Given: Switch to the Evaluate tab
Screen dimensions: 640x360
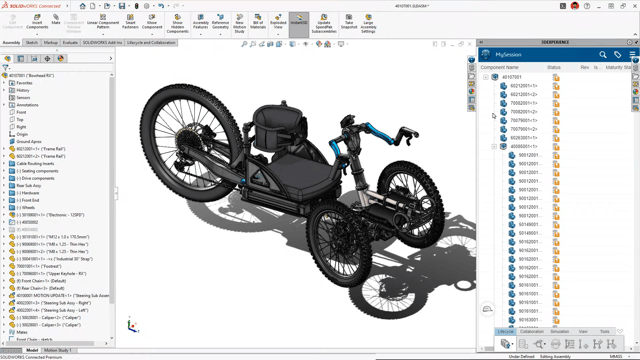Looking at the screenshot, I should [x=70, y=42].
